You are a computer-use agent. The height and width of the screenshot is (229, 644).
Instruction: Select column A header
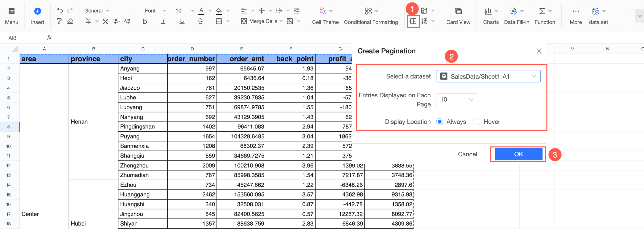click(x=44, y=49)
